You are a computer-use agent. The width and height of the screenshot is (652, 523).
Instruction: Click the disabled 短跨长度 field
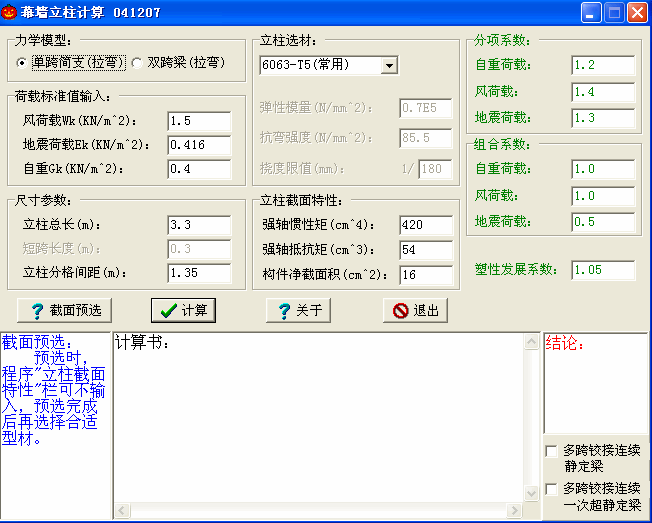199,249
